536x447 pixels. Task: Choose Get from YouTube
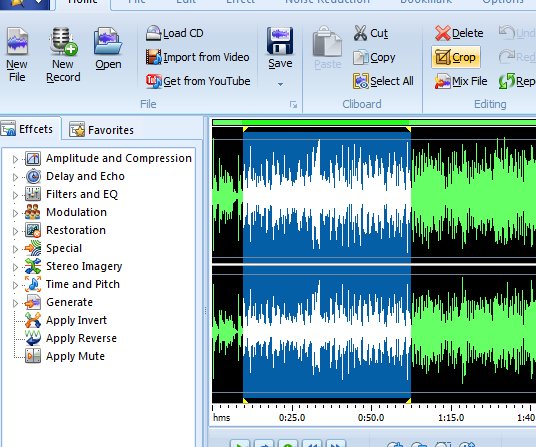(x=198, y=81)
